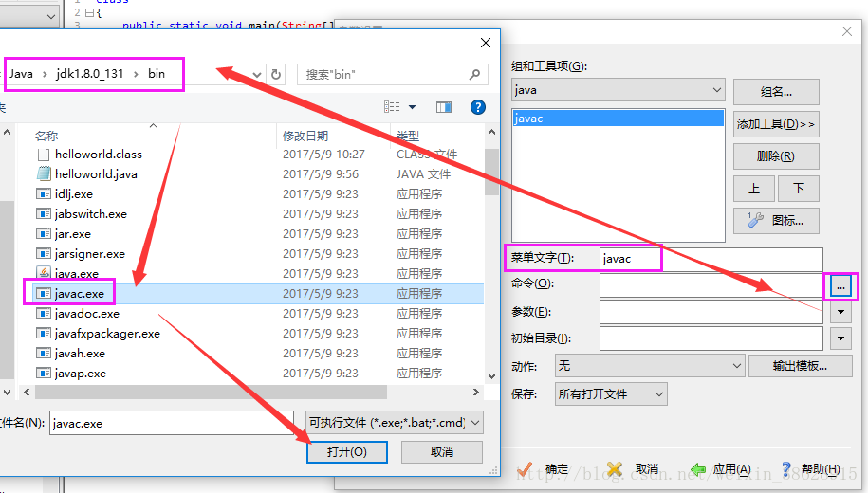Open the 初始目录 field dropdown arrow
The image size is (868, 493).
840,338
